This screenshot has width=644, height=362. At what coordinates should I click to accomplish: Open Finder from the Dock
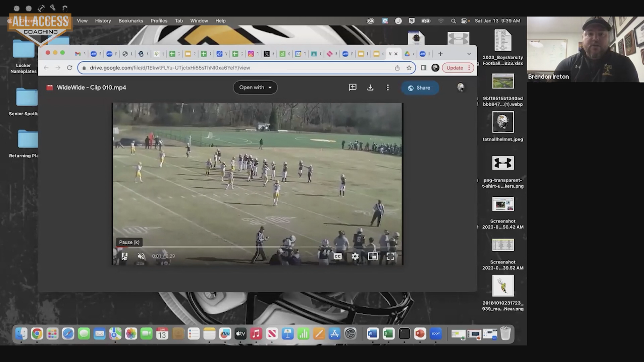tap(21, 334)
